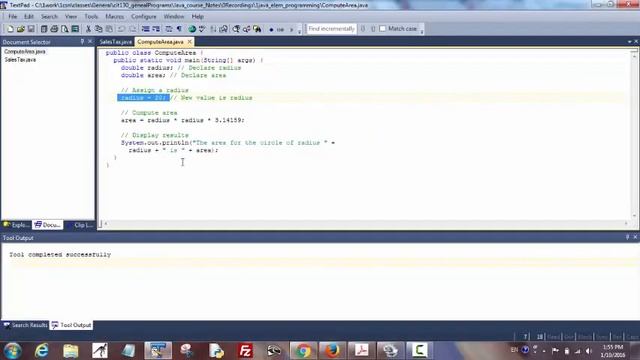The width and height of the screenshot is (640, 360).
Task: Click the editor vertical scrollbar
Action: pos(634,135)
